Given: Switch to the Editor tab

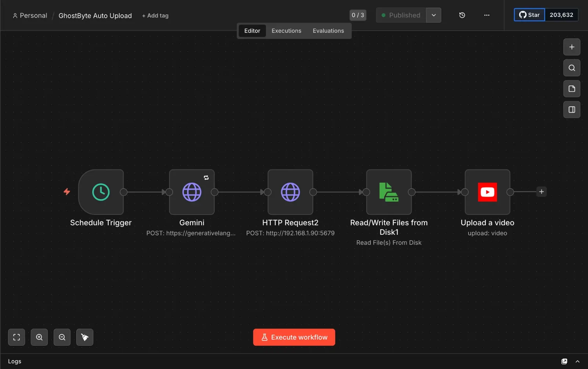Looking at the screenshot, I should coord(252,31).
